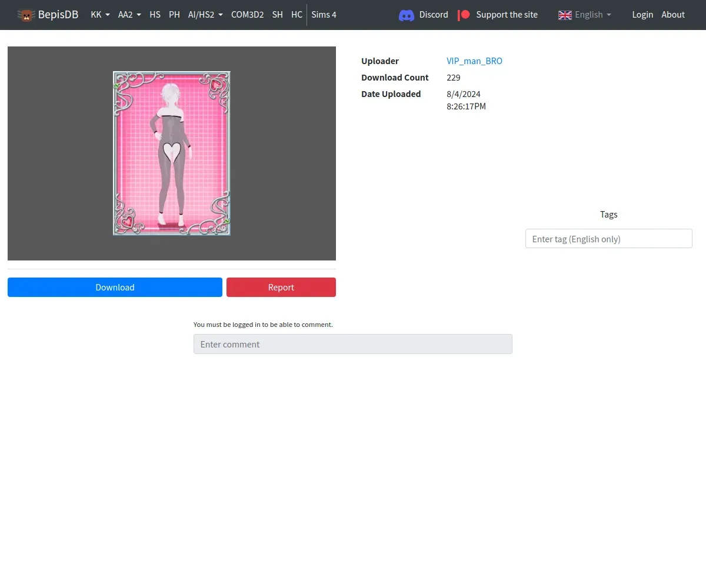Click the Download Count label

coord(395,78)
